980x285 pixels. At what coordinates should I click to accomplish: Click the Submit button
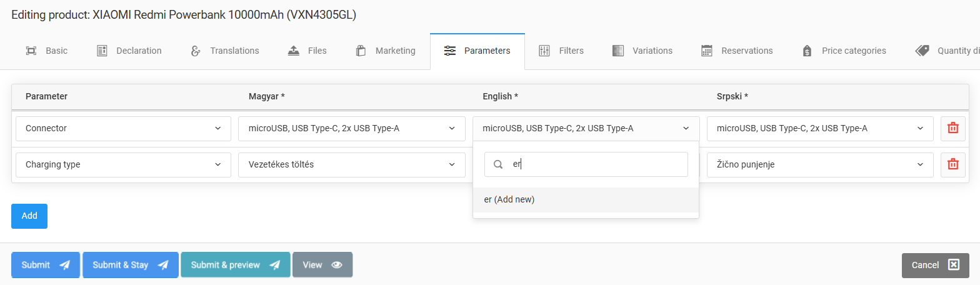pyautogui.click(x=46, y=265)
